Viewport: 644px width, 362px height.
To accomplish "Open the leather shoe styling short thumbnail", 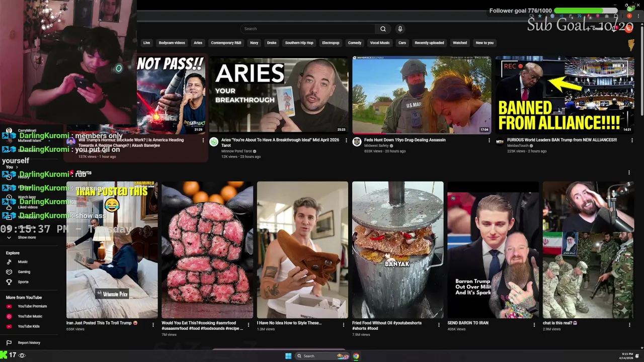I will 302,250.
